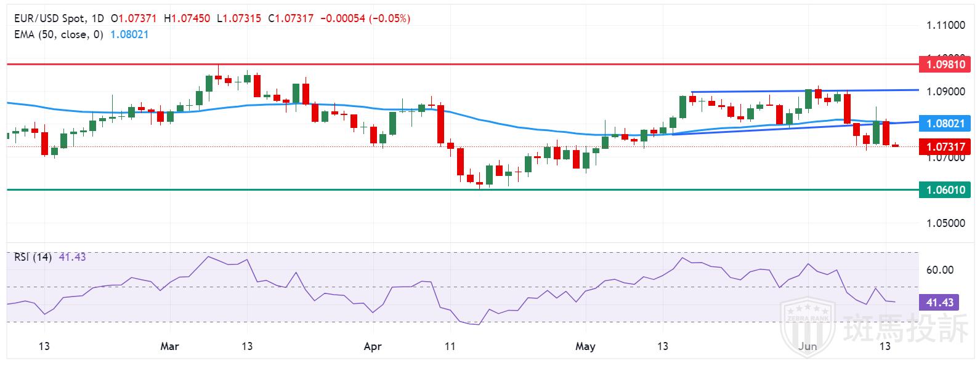Click the Jun label on the time axis
This screenshot has width=980, height=366.
(x=808, y=346)
